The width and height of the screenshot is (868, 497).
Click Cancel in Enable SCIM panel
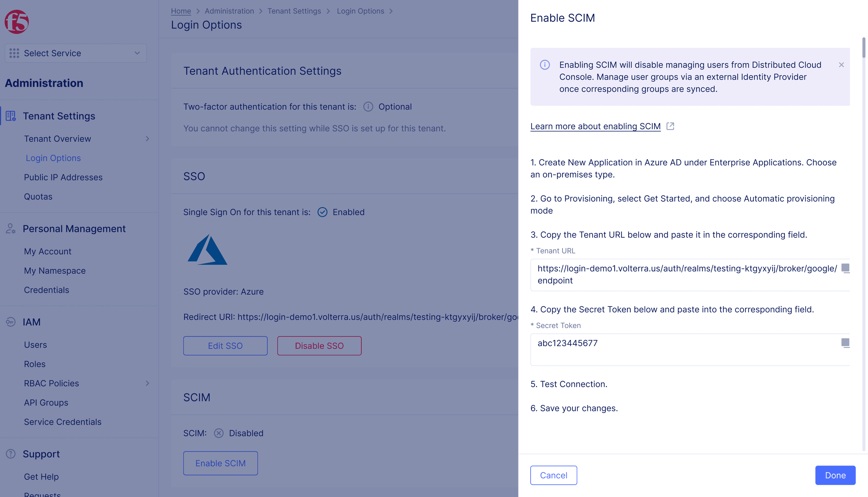(554, 475)
